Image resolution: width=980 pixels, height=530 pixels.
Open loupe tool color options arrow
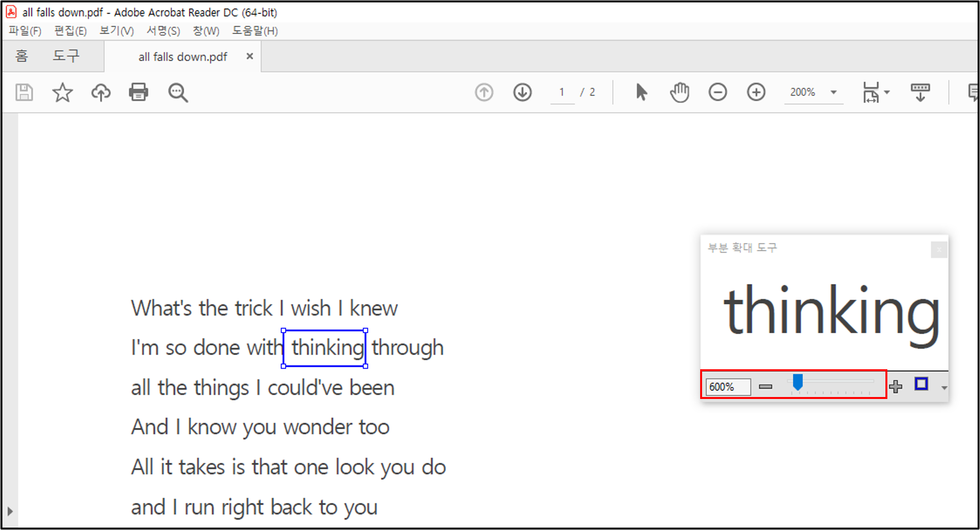(944, 388)
